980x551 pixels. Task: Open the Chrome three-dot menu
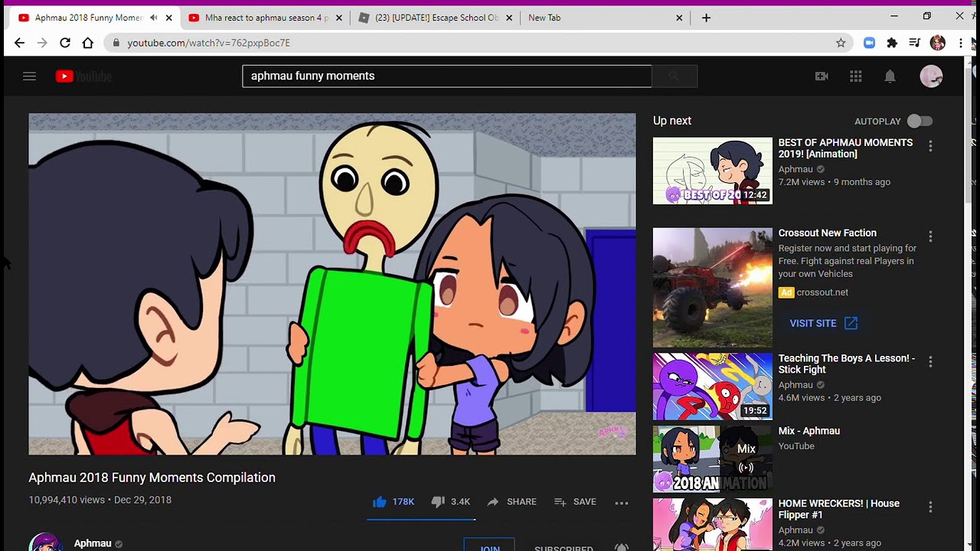961,43
